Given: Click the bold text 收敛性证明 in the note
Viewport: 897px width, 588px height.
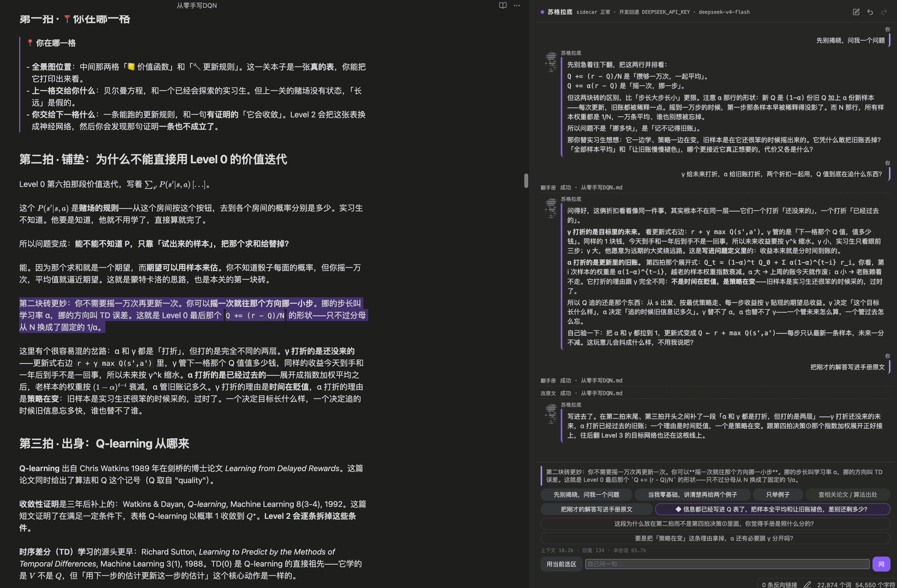Looking at the screenshot, I should [x=39, y=504].
